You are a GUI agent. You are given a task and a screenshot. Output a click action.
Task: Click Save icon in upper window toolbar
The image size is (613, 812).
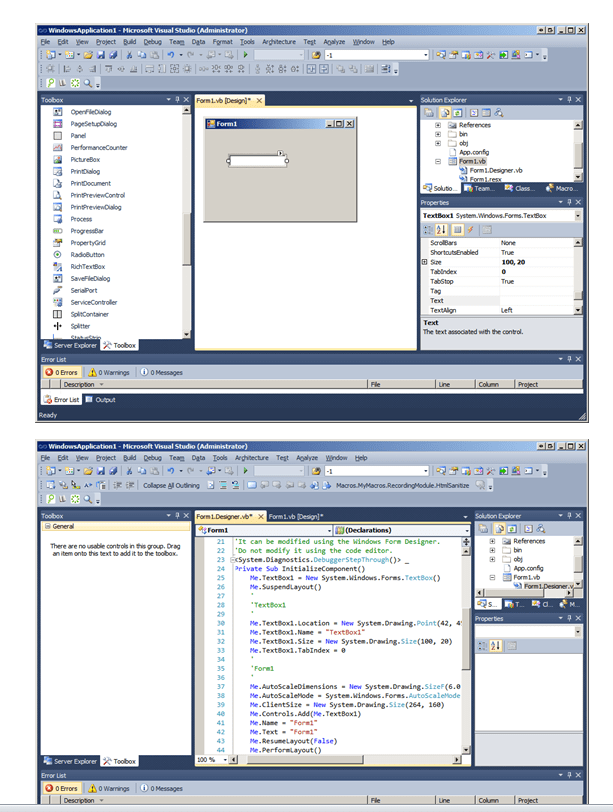(101, 55)
